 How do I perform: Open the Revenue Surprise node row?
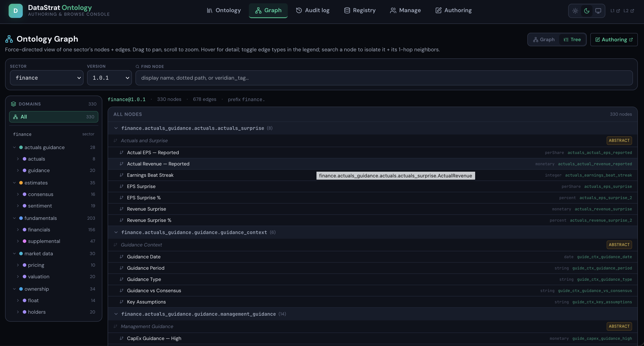[373, 209]
